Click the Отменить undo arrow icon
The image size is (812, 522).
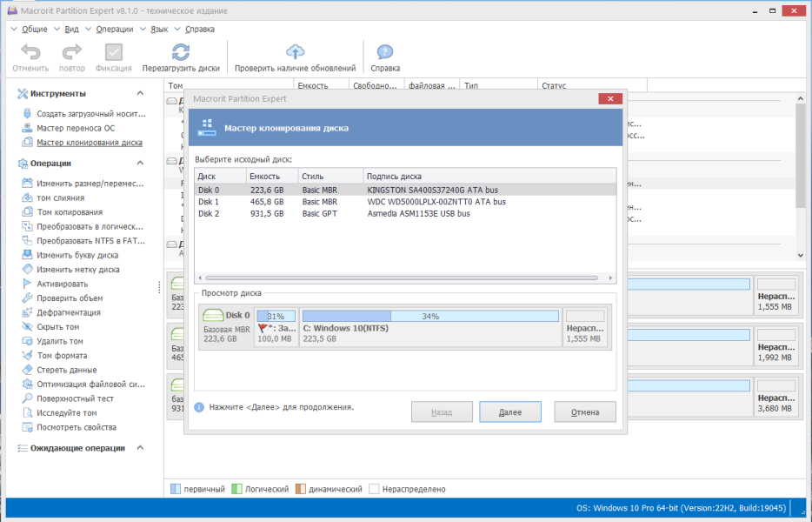pos(30,52)
